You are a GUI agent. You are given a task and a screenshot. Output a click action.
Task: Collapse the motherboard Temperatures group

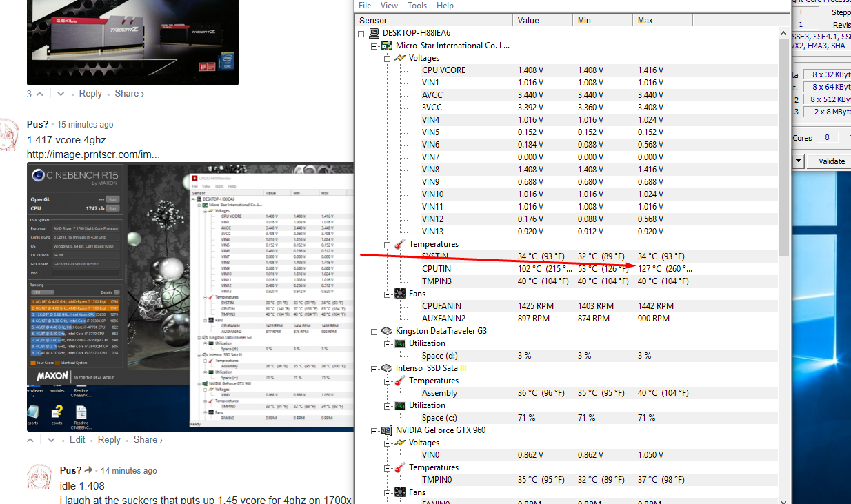[387, 244]
